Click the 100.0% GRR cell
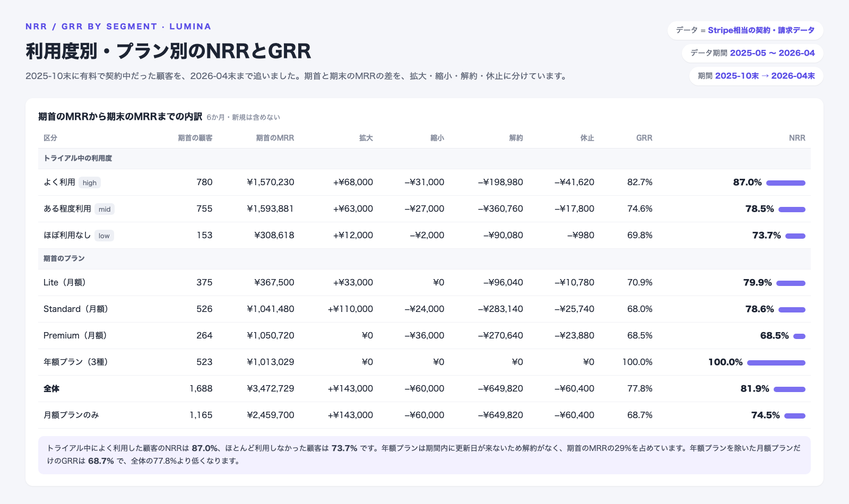Viewport: 849px width, 504px height. 637,362
